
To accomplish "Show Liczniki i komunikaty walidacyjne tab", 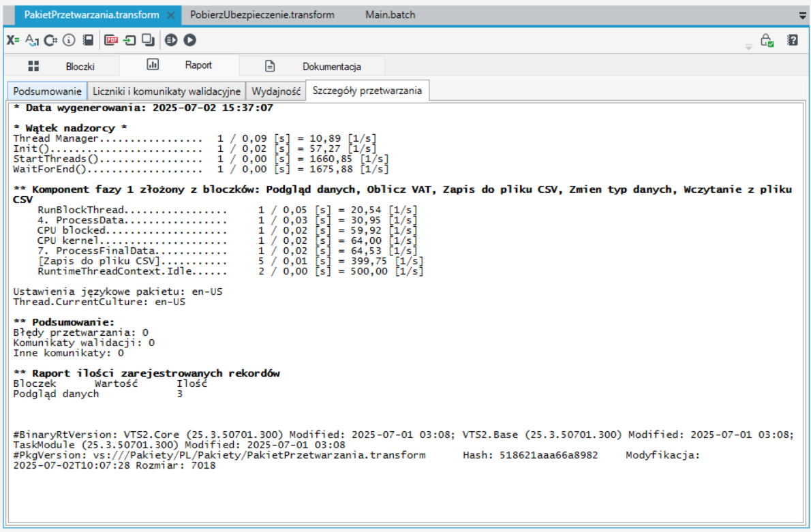I will 166,91.
